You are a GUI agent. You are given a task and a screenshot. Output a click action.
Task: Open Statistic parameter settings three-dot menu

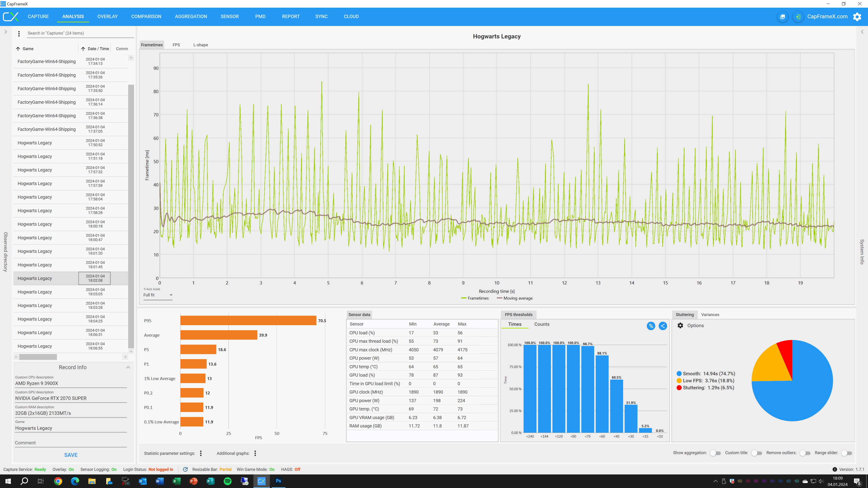coord(201,453)
